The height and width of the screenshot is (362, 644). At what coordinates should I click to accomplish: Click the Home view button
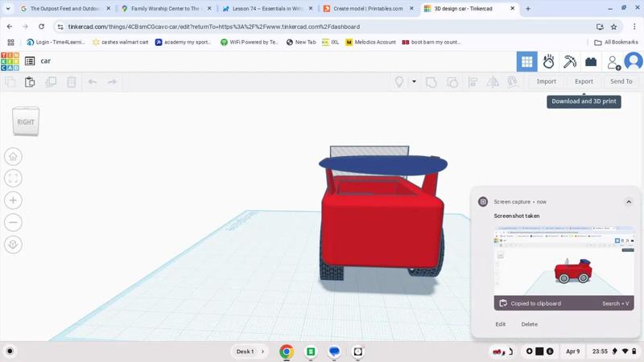coord(13,157)
